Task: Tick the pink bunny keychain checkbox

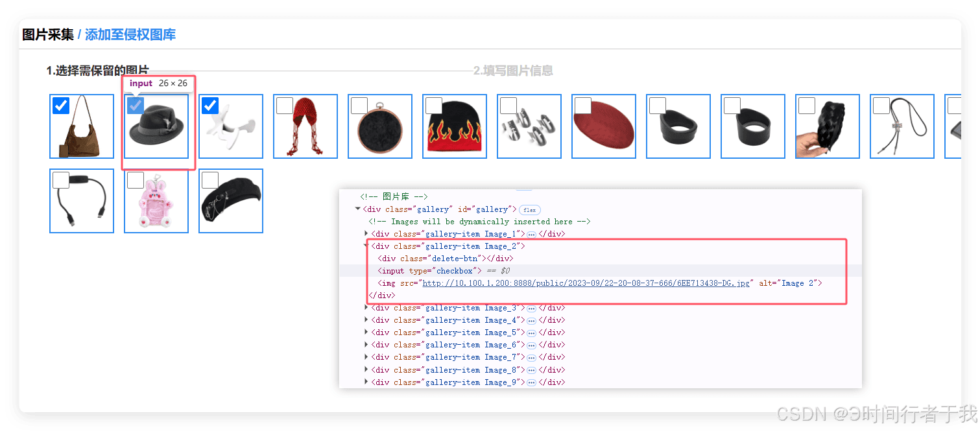Action: pyautogui.click(x=135, y=180)
